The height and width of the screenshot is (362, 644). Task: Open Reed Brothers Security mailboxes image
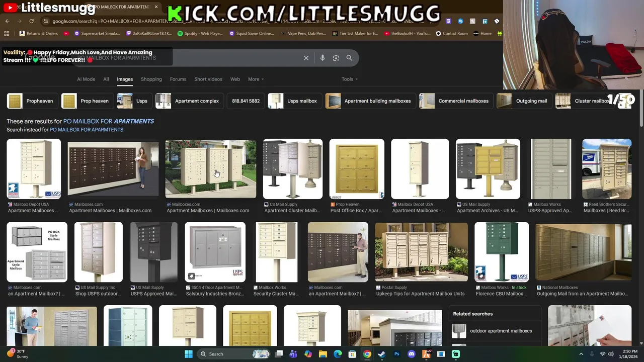[607, 169]
